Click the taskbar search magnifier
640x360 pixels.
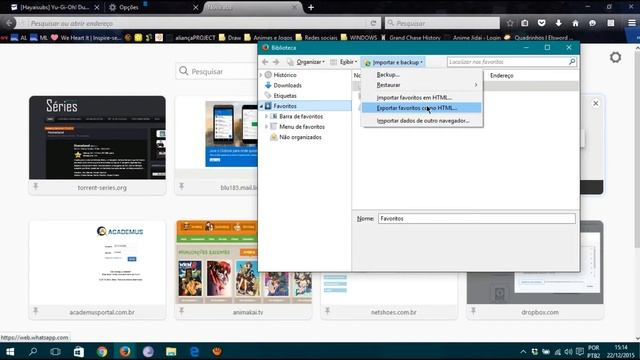(x=33, y=351)
